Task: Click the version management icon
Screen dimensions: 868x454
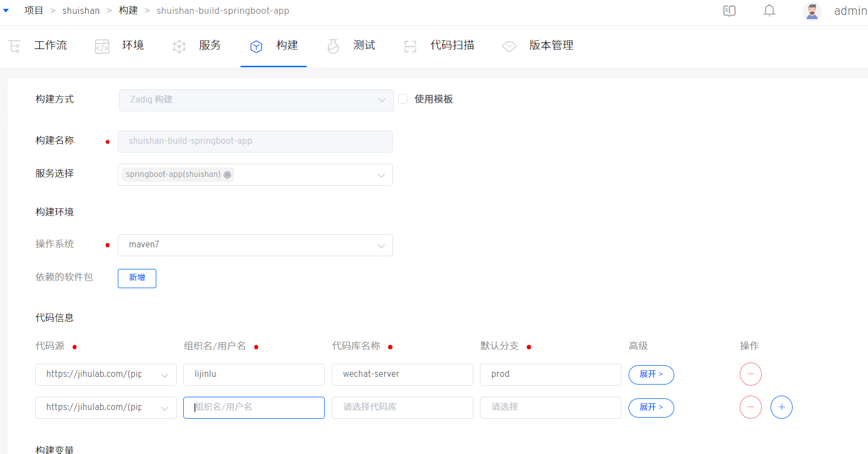Action: pyautogui.click(x=510, y=46)
